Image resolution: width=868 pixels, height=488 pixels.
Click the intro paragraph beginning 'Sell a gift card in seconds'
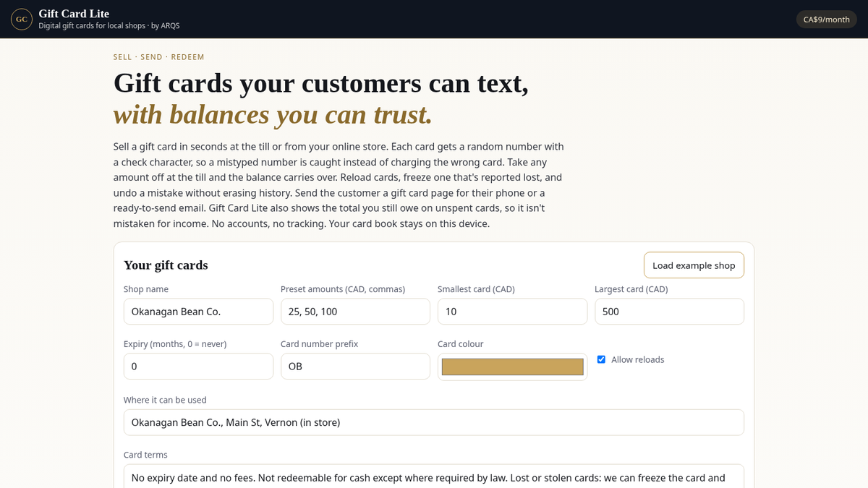(x=339, y=185)
